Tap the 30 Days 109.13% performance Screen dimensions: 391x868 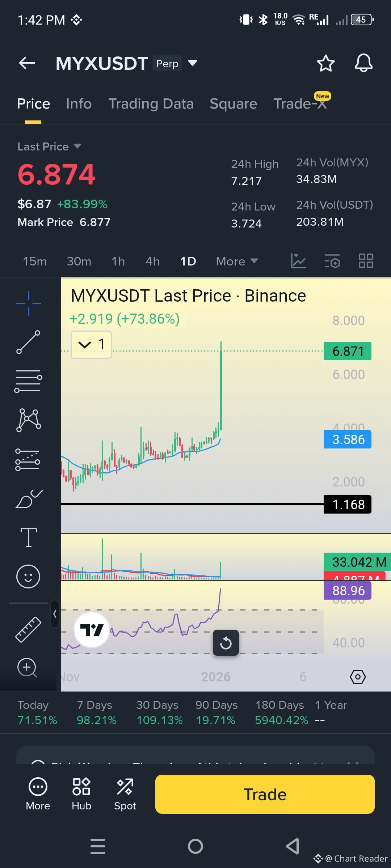point(159,712)
